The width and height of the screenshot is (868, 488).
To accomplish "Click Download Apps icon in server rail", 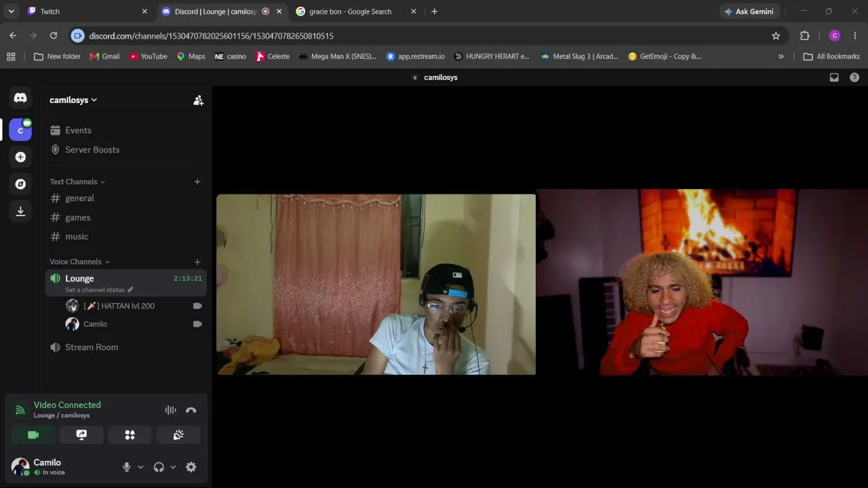I will coord(20,211).
